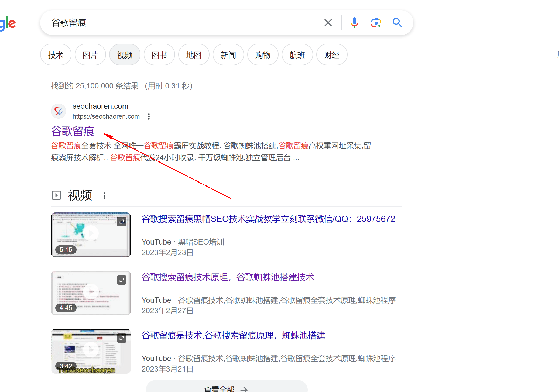Open three-dot menu beside seochaoren.com URL

point(149,116)
